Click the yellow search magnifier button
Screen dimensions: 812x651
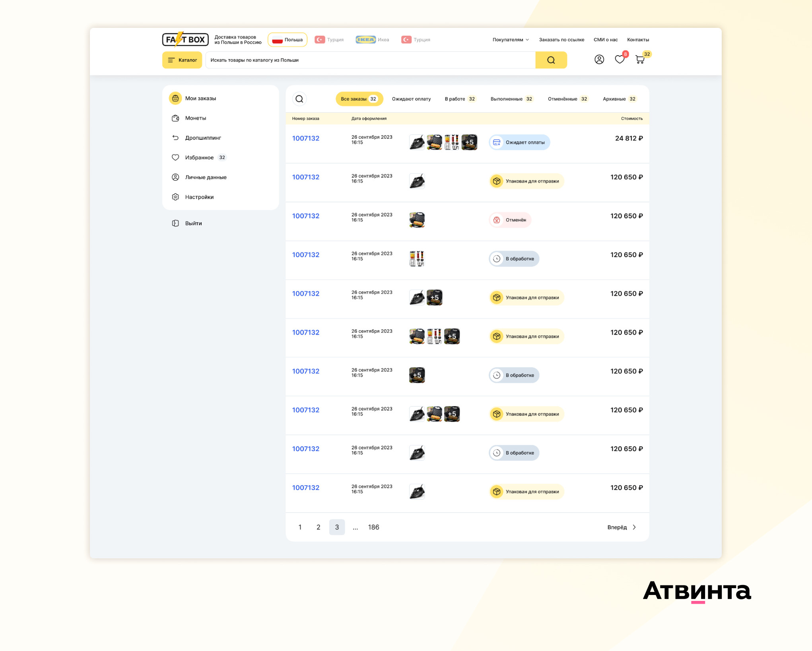point(551,60)
